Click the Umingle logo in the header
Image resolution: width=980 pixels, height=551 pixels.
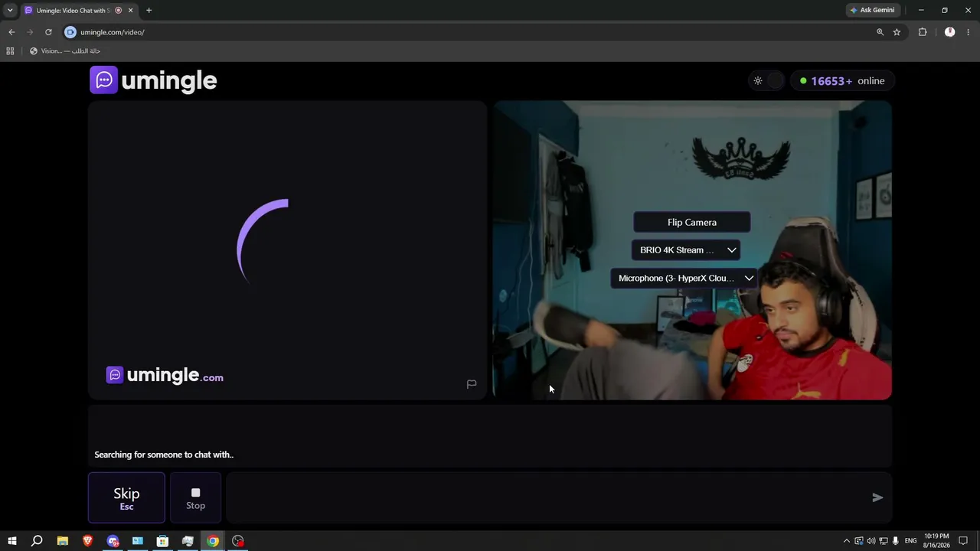point(153,80)
